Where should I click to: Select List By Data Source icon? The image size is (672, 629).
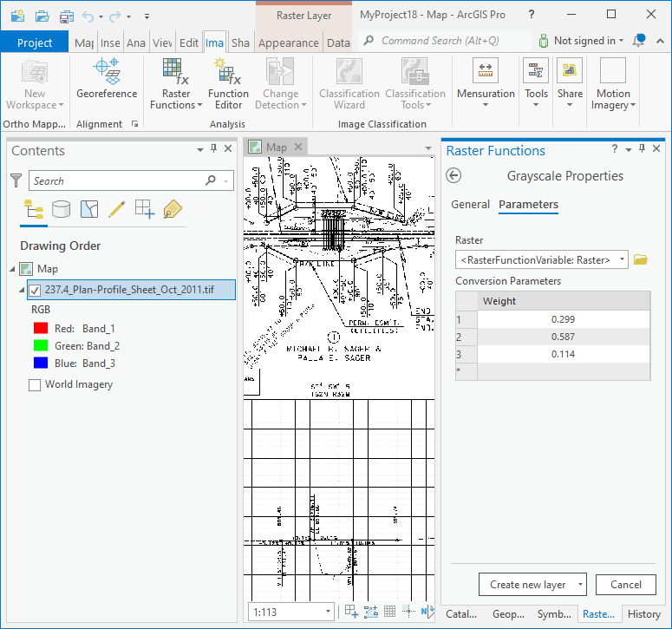(61, 208)
